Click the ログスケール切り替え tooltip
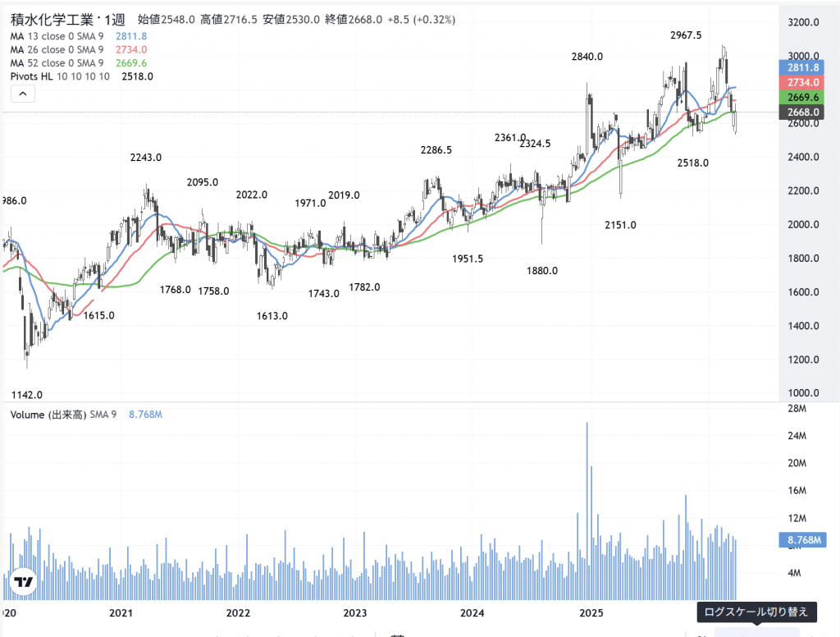The image size is (840, 637). coord(757,612)
